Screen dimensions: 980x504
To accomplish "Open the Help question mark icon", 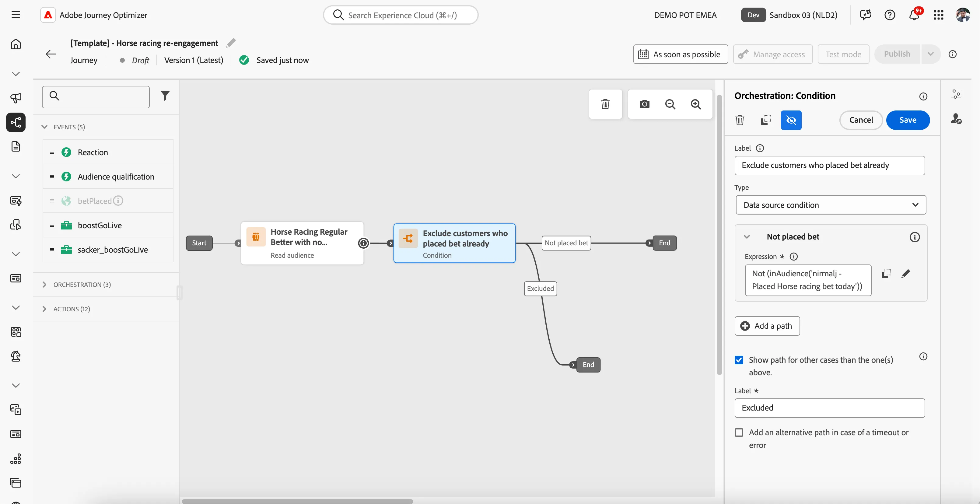I will (889, 15).
